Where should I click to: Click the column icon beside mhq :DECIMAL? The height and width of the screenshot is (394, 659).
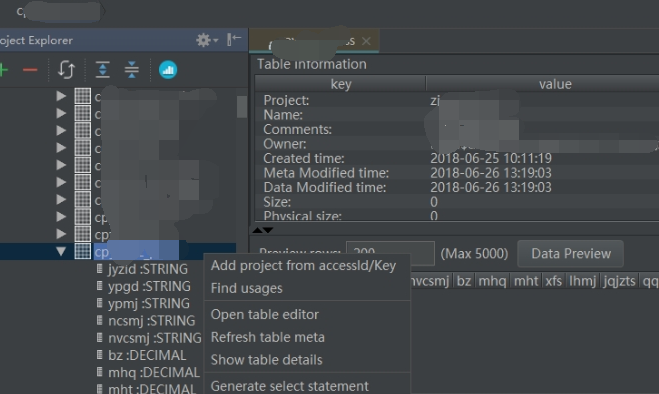[100, 372]
